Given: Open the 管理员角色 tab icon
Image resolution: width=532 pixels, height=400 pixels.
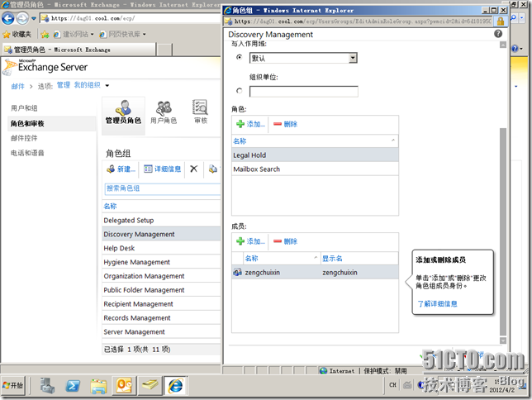Looking at the screenshot, I should (x=123, y=112).
